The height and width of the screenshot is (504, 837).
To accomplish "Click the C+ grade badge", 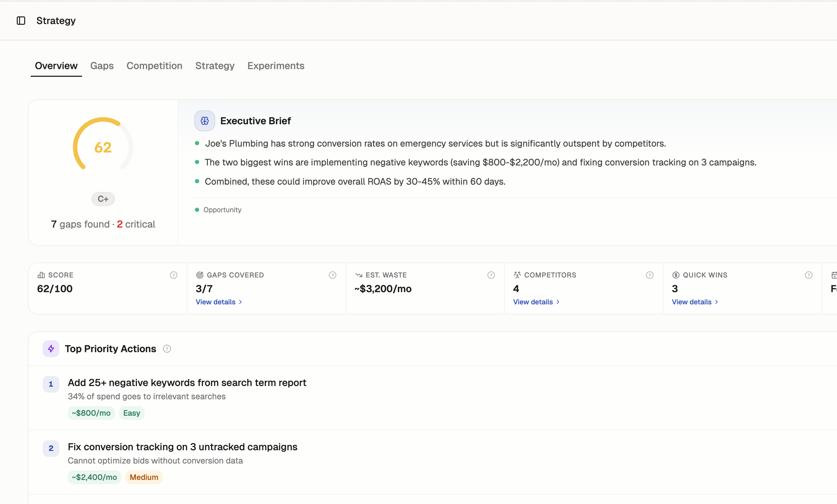I will tap(103, 199).
